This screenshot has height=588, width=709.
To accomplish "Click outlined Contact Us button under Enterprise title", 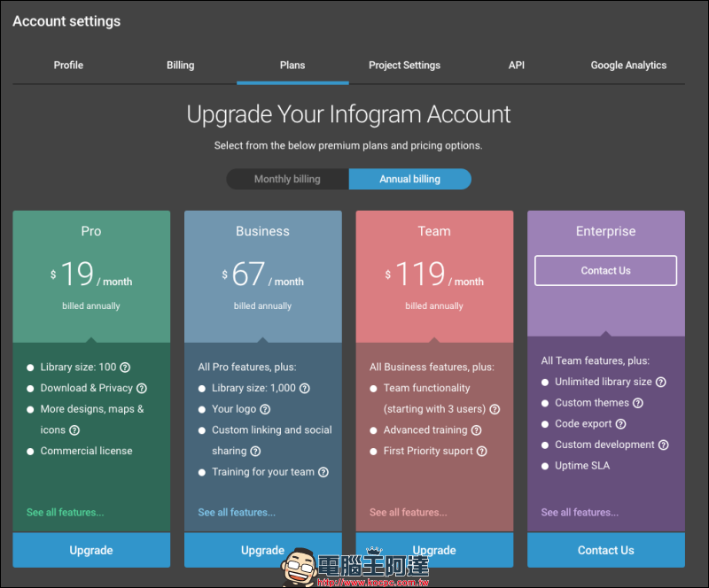I will point(606,271).
